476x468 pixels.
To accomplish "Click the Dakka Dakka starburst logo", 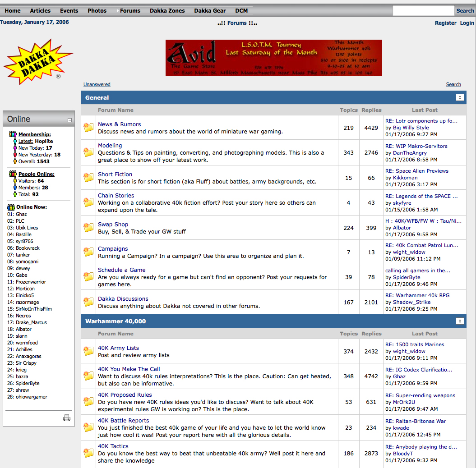I will pos(37,62).
